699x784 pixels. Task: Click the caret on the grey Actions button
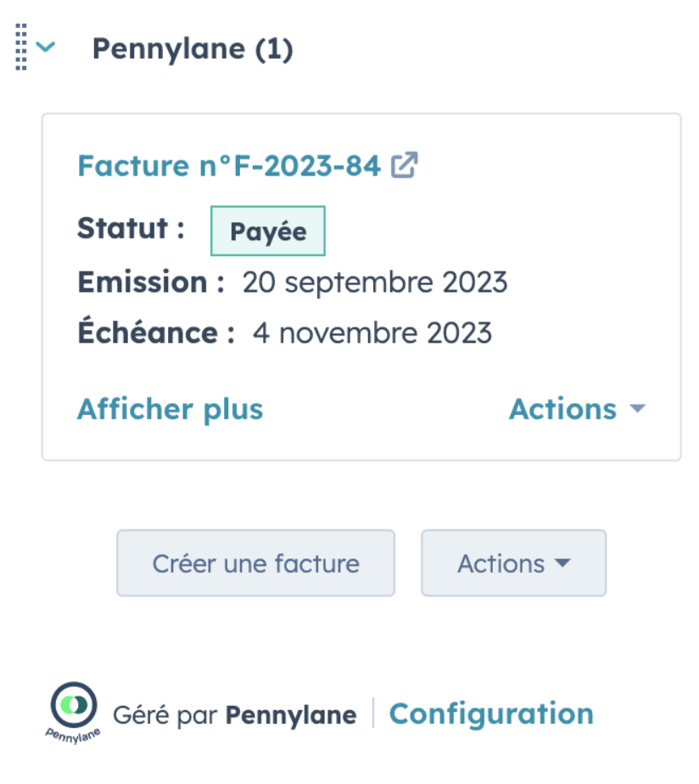(562, 563)
